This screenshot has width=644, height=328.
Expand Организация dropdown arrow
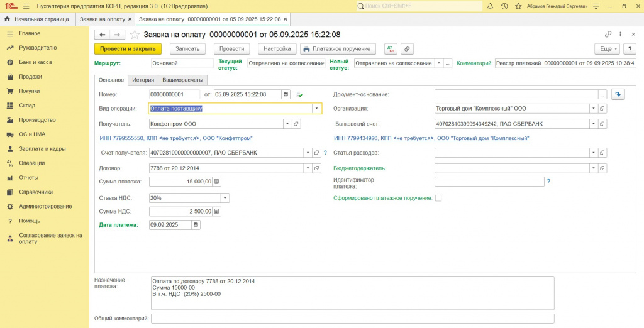coord(594,109)
